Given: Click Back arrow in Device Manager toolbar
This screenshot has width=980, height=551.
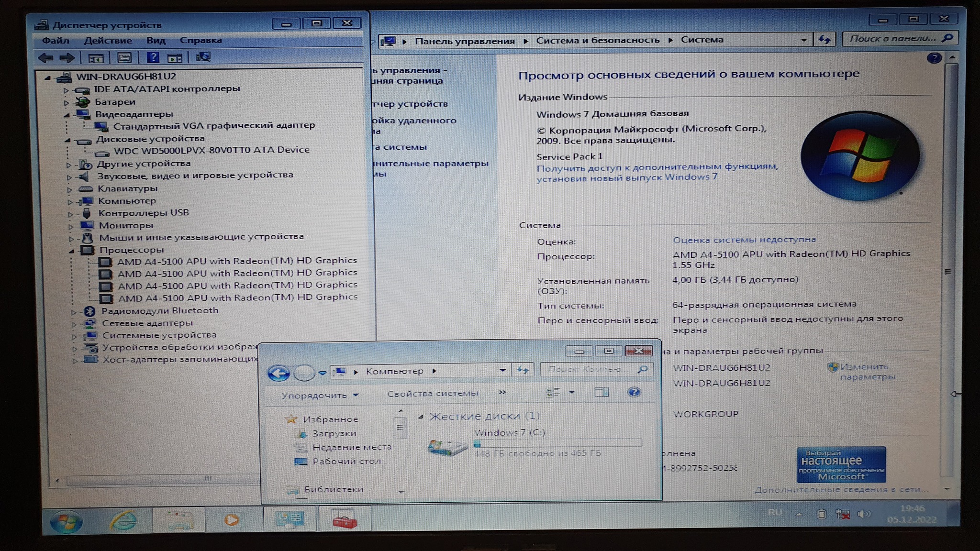Looking at the screenshot, I should click(x=45, y=58).
